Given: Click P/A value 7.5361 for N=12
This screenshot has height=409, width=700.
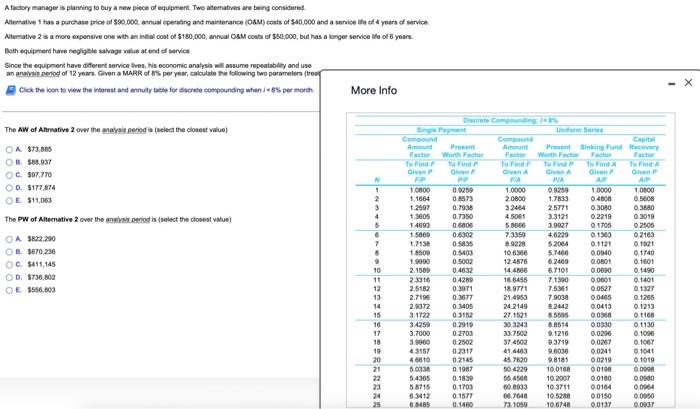Looking at the screenshot, I should [x=558, y=289].
